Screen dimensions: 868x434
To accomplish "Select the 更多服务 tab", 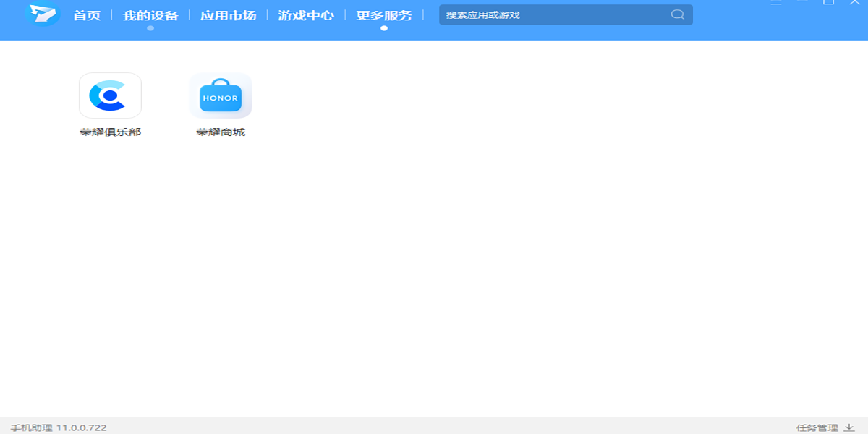I will 384,15.
